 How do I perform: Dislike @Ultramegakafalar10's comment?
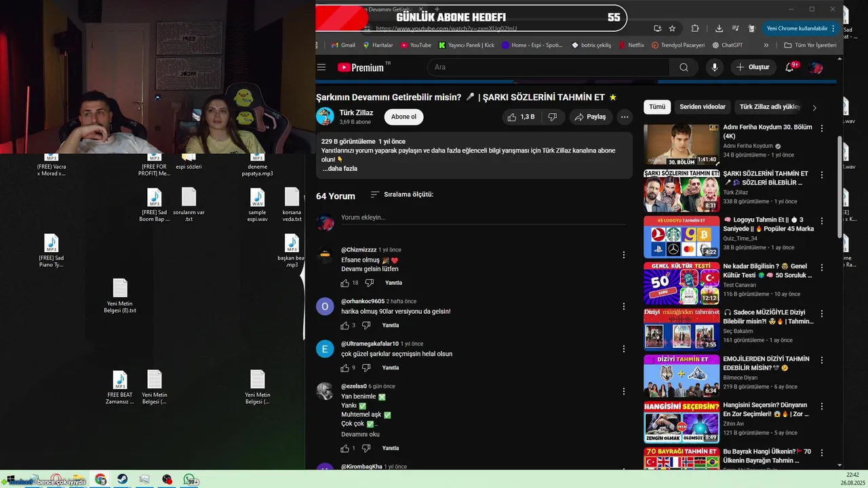point(366,367)
